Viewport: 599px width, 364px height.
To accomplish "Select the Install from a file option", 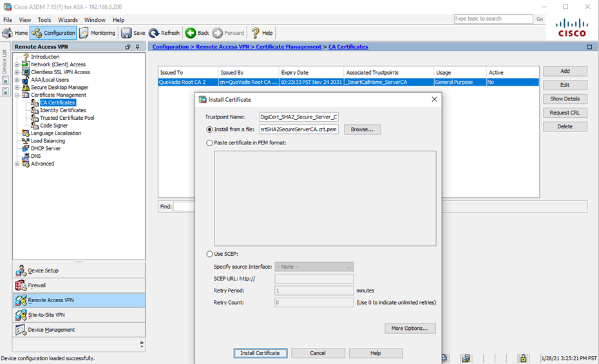I will coord(209,129).
